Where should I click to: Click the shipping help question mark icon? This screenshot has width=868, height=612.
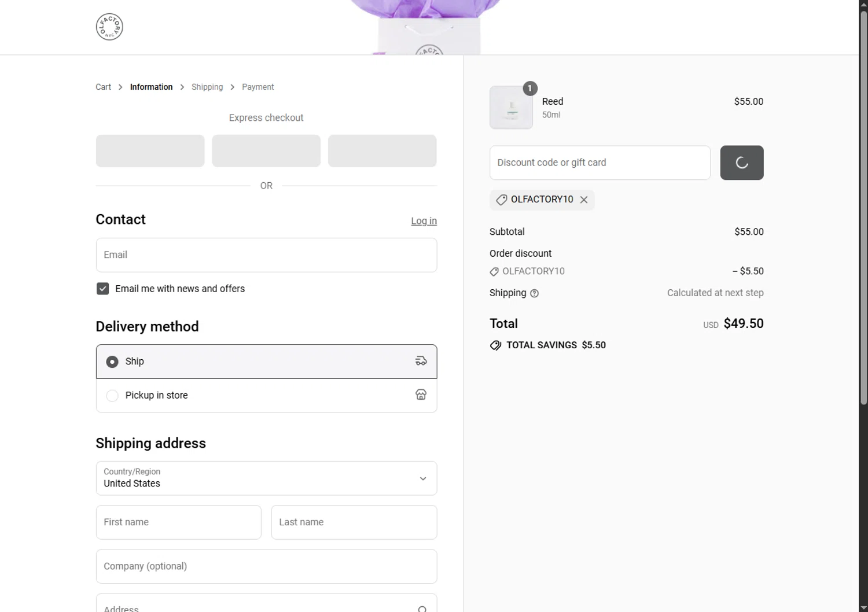(534, 293)
